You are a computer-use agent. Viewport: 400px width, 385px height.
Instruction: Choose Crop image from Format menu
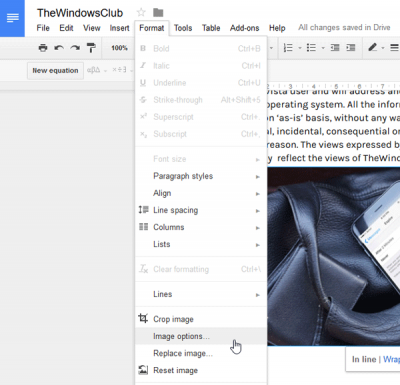201,319
